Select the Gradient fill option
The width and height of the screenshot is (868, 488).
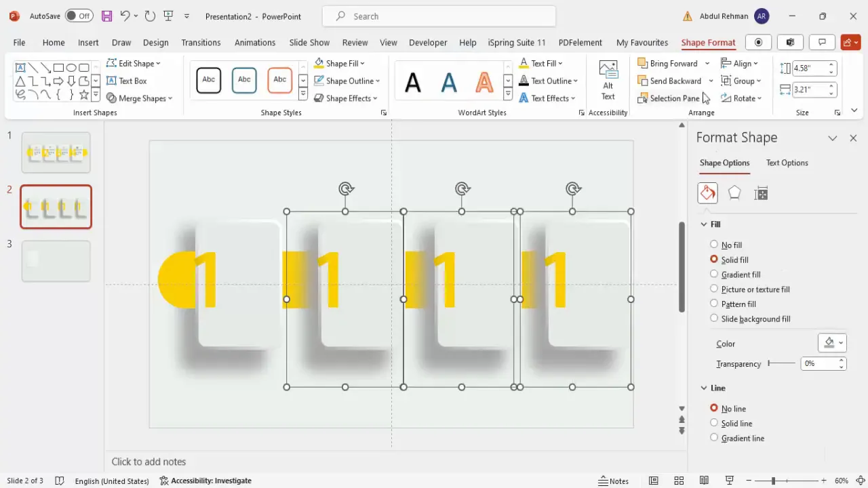coord(714,274)
